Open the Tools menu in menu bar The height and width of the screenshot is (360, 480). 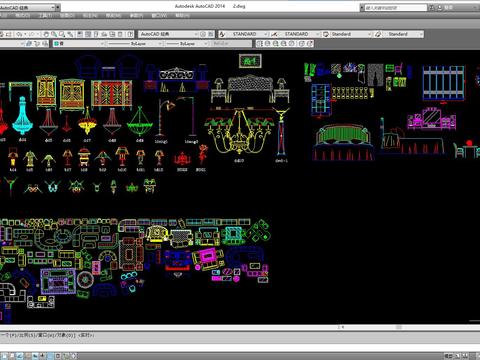tap(45, 15)
